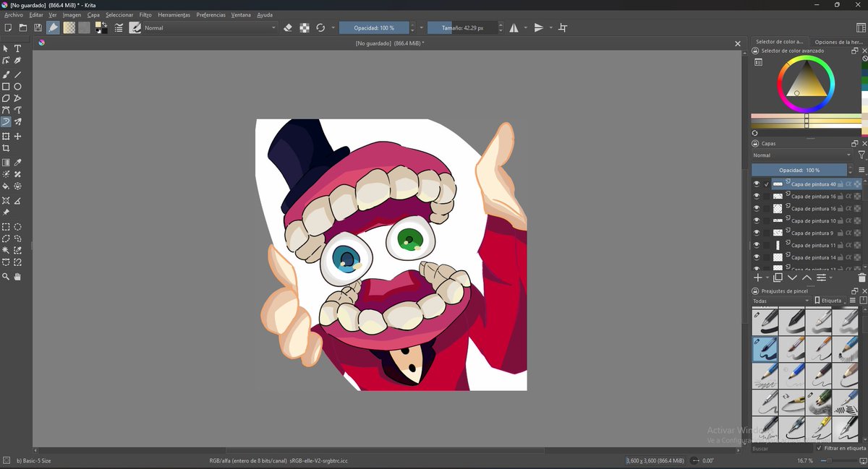Expand the horizontal mirror options arrow
The width and height of the screenshot is (868, 469).
click(525, 27)
